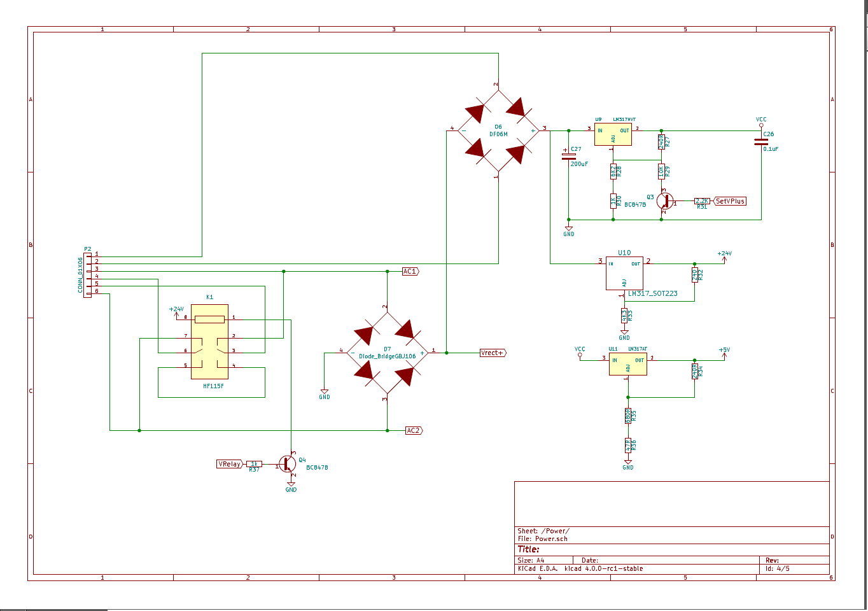Image resolution: width=868 pixels, height=611 pixels.
Task: Select resistor R37 1k
Action: click(254, 464)
